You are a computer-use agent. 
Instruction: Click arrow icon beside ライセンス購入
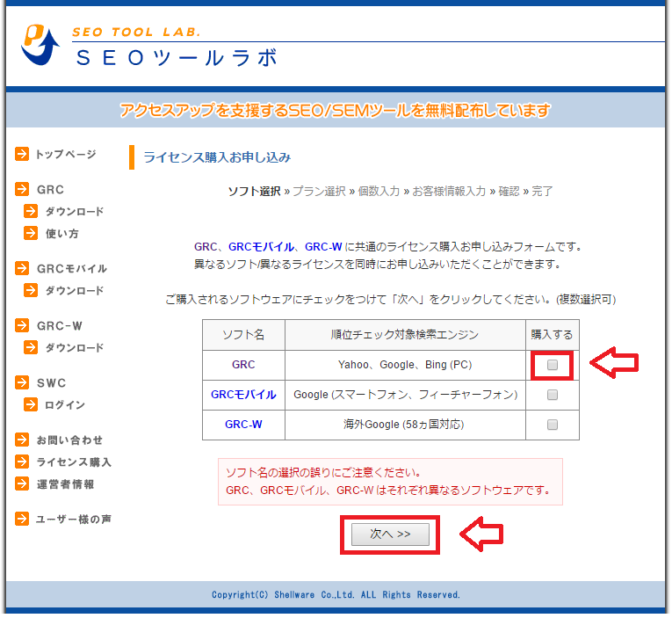click(x=22, y=462)
